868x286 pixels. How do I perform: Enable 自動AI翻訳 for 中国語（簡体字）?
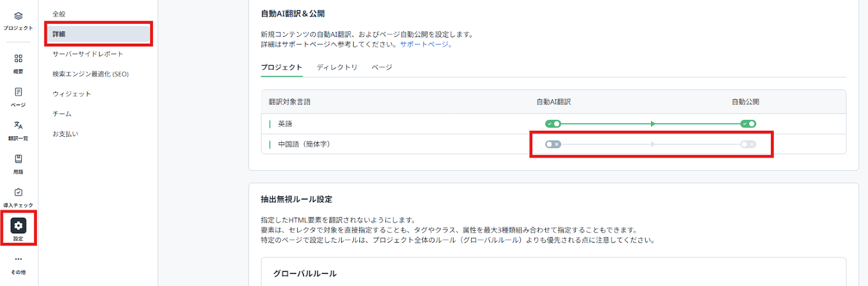tap(553, 144)
